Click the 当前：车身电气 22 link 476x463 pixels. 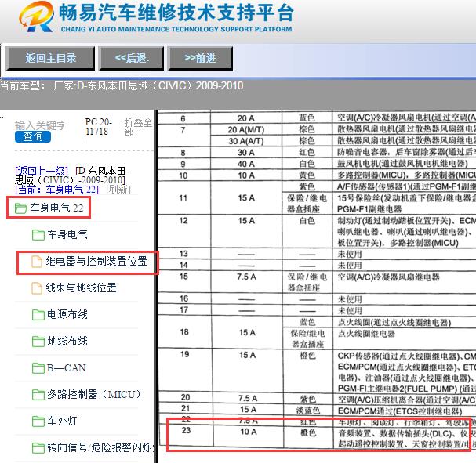57,190
